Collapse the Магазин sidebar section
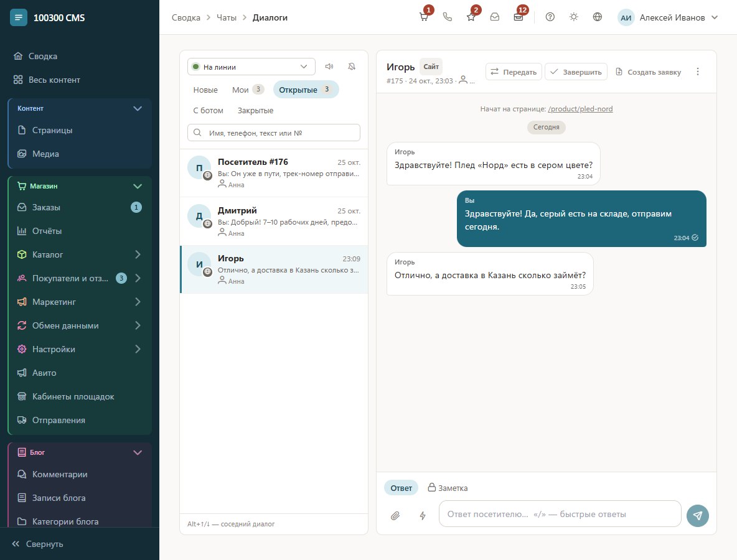Image resolution: width=737 pixels, height=560 pixels. (80, 186)
